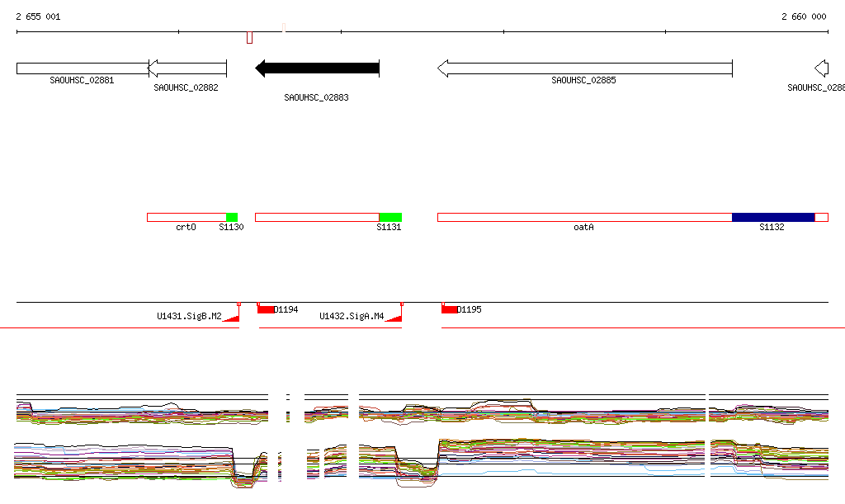Viewport: 845px width, 504px height.
Task: Click the SAOUHSC_02883 label
Action: [316, 97]
